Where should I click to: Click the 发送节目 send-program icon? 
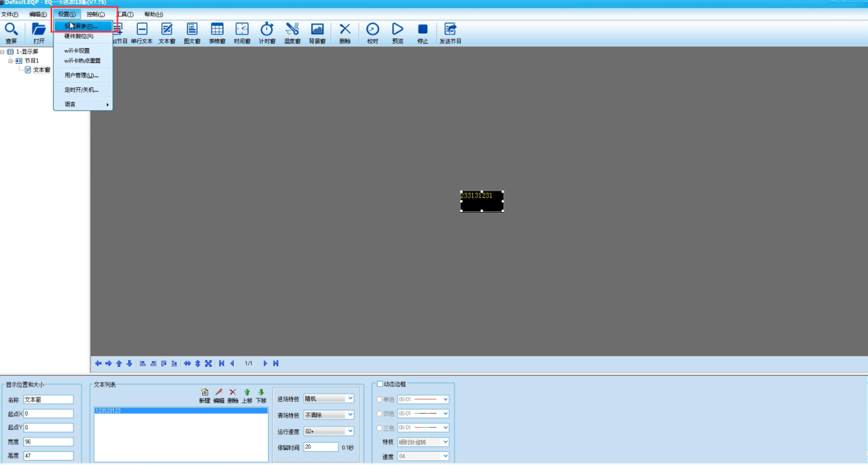coord(450,32)
